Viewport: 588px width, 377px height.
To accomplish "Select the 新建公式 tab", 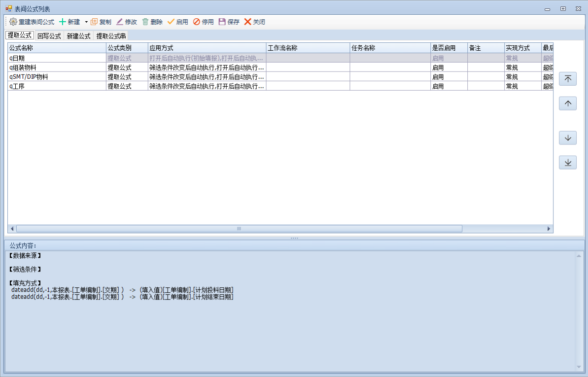I will pyautogui.click(x=79, y=36).
